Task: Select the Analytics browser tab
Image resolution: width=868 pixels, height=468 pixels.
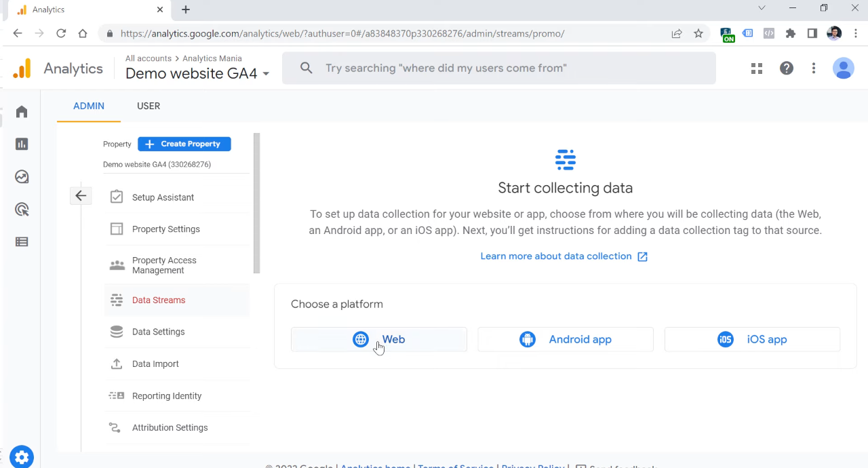Action: coord(88,9)
